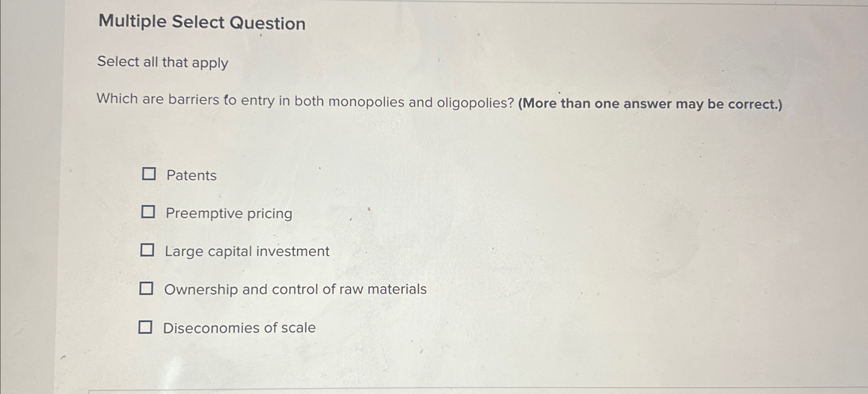Click the Preemptive pricing label text
This screenshot has height=394, width=868.
click(x=229, y=214)
